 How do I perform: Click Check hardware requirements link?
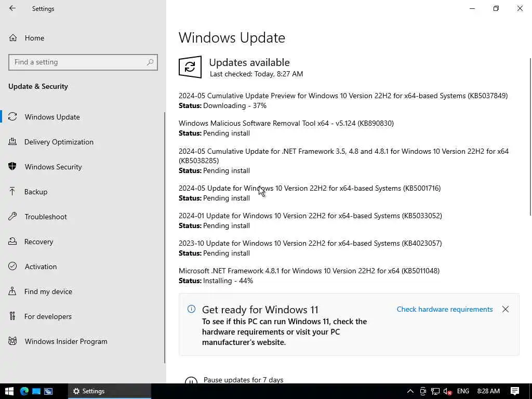click(x=445, y=309)
